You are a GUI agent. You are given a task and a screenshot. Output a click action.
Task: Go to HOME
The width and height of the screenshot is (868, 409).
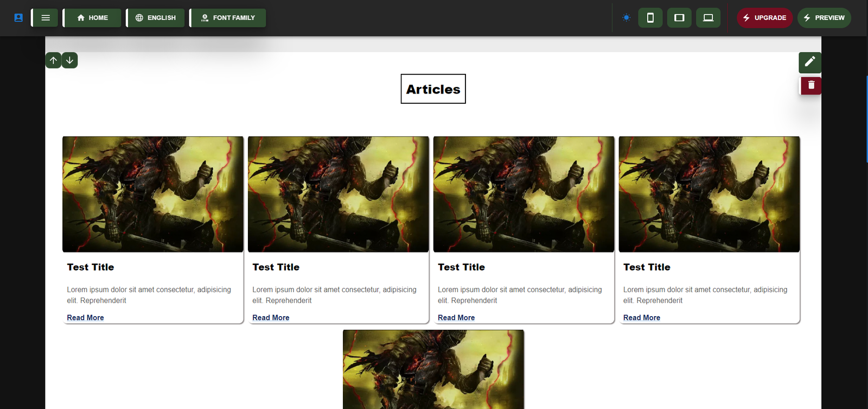pyautogui.click(x=93, y=18)
